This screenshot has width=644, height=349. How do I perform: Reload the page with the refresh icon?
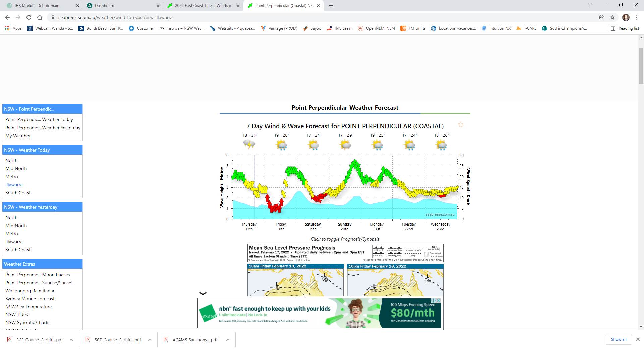pos(29,17)
